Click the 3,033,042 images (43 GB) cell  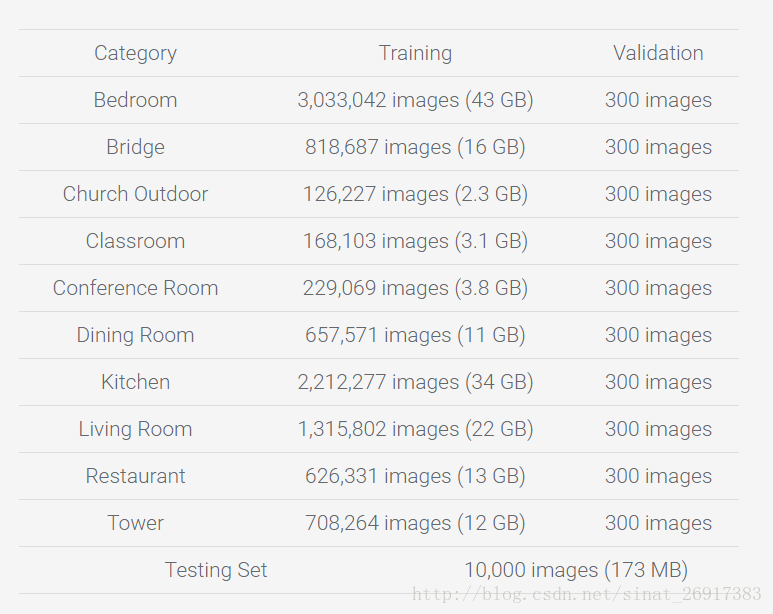pos(415,100)
